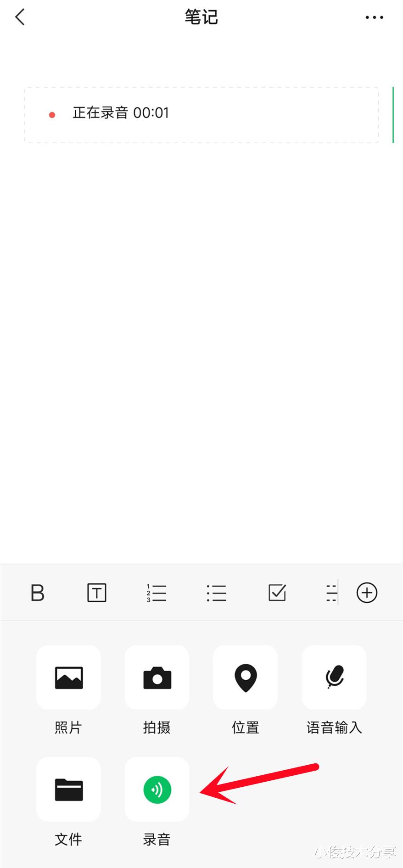Image resolution: width=403 pixels, height=868 pixels.
Task: Start 语音输入 voice input
Action: click(x=334, y=678)
